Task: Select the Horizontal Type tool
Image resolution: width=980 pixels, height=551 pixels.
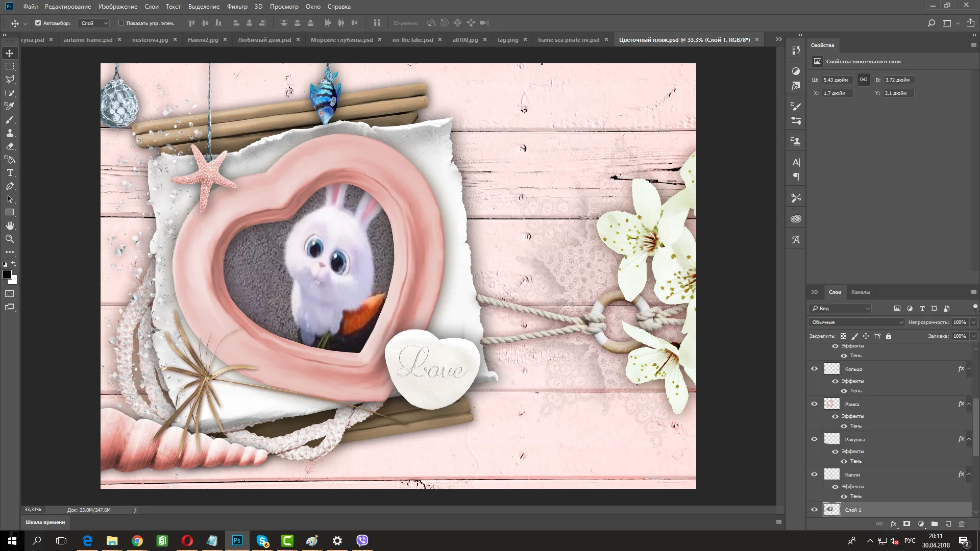Action: pos(10,173)
